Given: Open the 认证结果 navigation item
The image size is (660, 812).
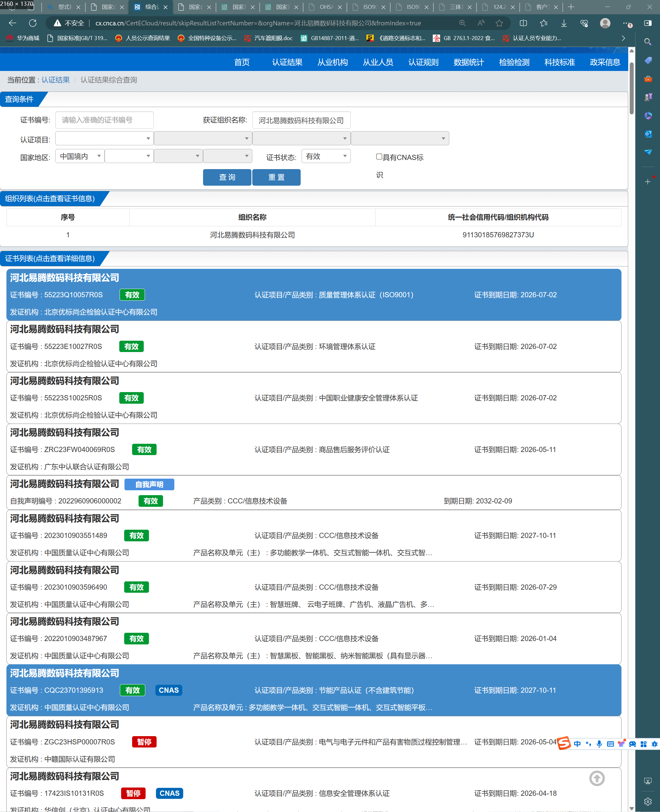Looking at the screenshot, I should click(287, 62).
